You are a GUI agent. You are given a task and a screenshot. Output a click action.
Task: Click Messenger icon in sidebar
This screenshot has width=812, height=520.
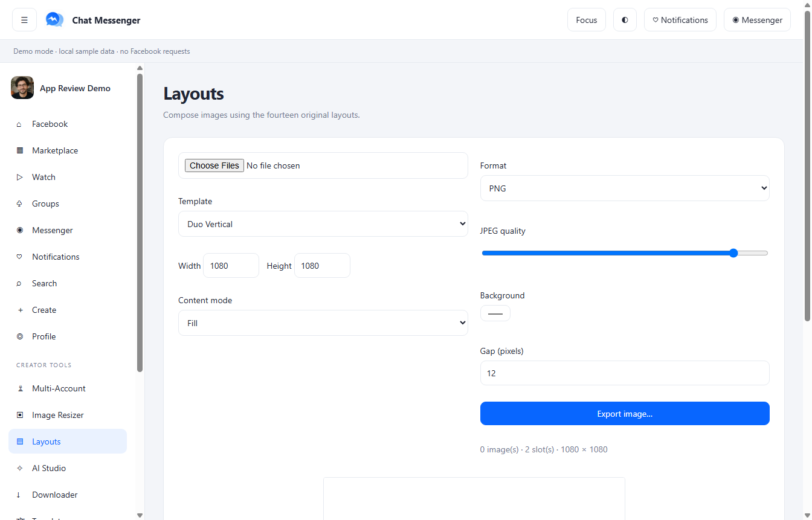[19, 230]
